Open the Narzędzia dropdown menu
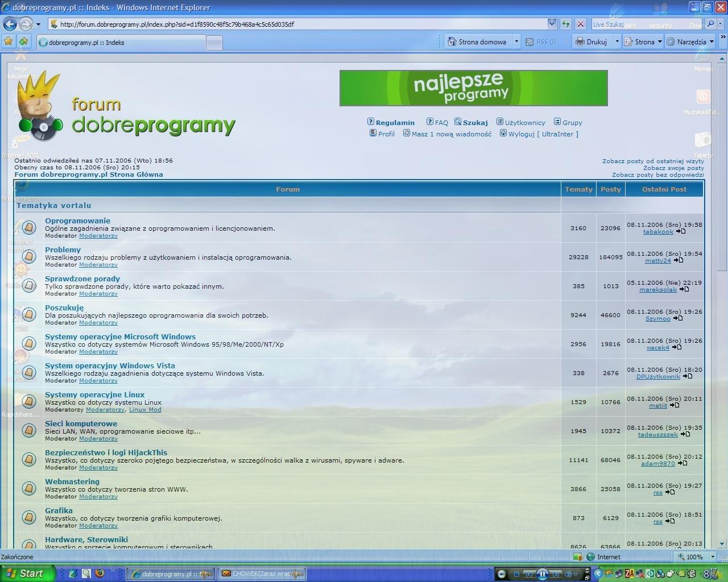Image resolution: width=728 pixels, height=582 pixels. pyautogui.click(x=691, y=41)
